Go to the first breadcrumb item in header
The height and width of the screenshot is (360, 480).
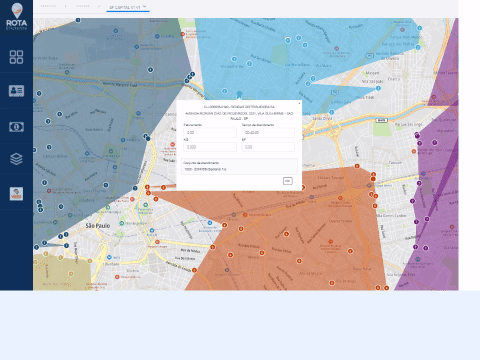[48, 6]
